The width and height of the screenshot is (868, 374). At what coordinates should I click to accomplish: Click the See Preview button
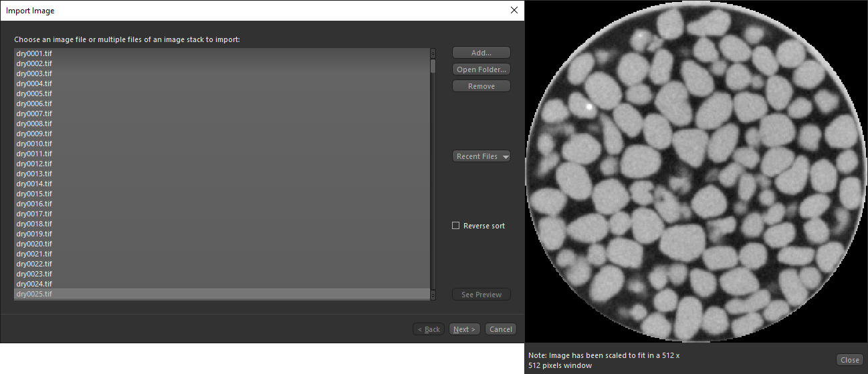pos(481,295)
